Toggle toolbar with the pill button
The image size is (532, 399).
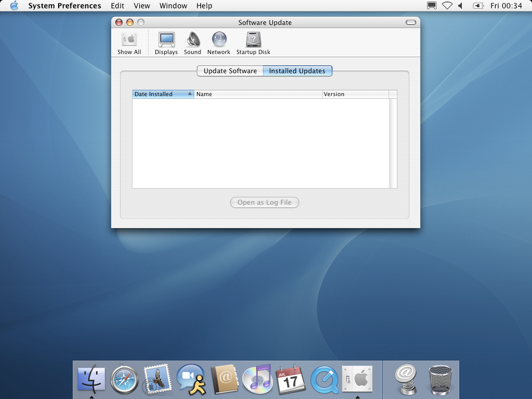pos(411,22)
